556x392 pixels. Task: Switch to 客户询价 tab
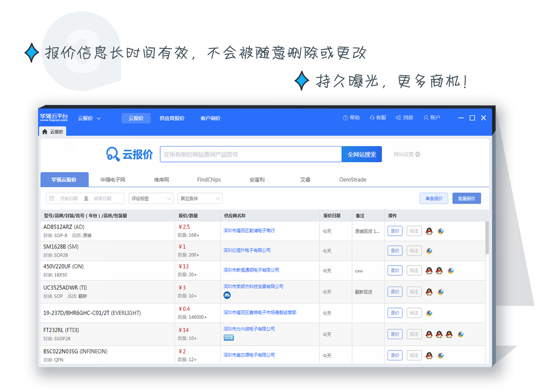211,118
